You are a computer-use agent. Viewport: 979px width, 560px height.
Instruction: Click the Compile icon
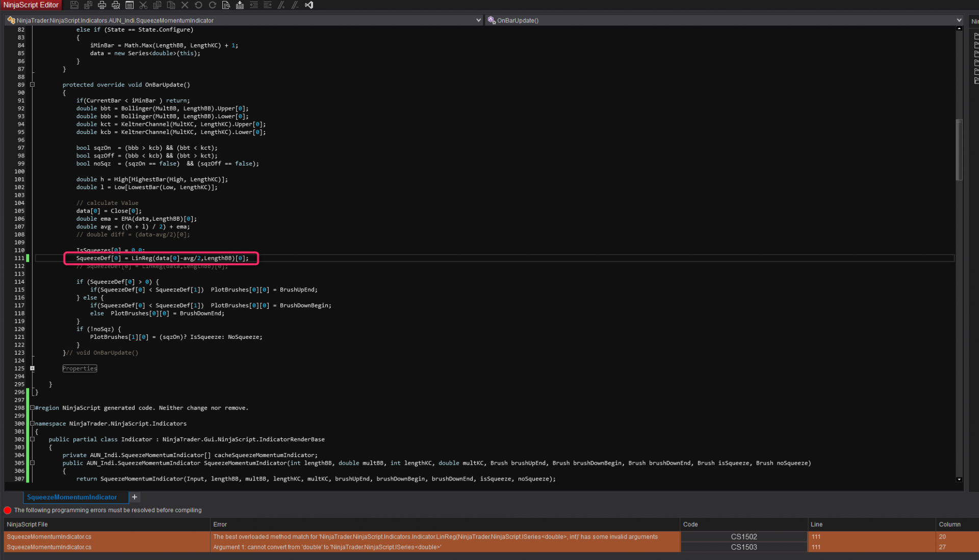pyautogui.click(x=240, y=5)
